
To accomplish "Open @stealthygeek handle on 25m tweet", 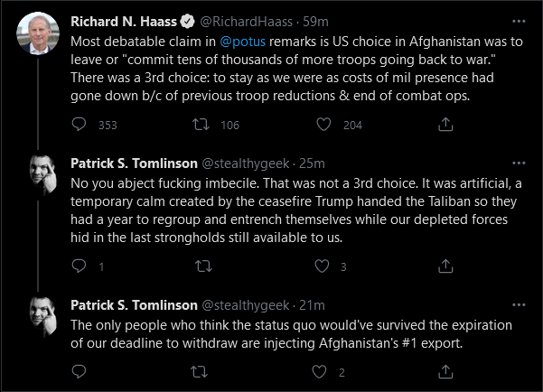I will click(245, 163).
